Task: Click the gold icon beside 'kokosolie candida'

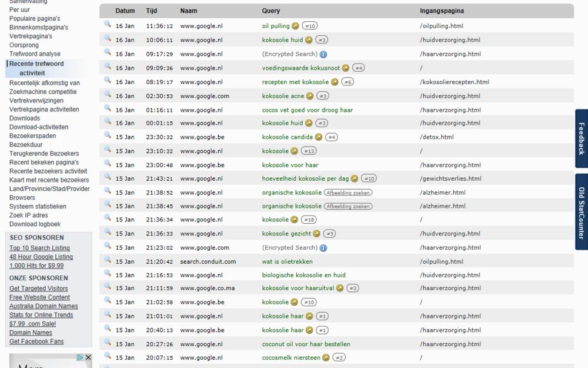Action: 318,137
